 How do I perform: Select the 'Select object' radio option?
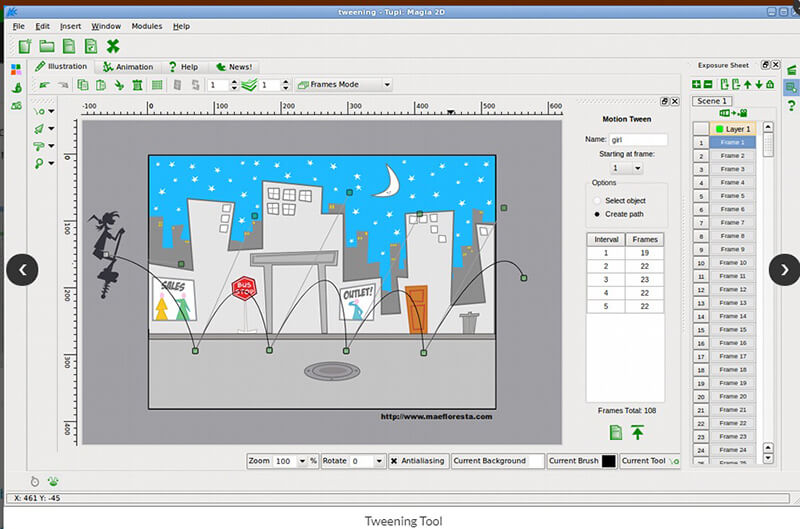tap(597, 200)
